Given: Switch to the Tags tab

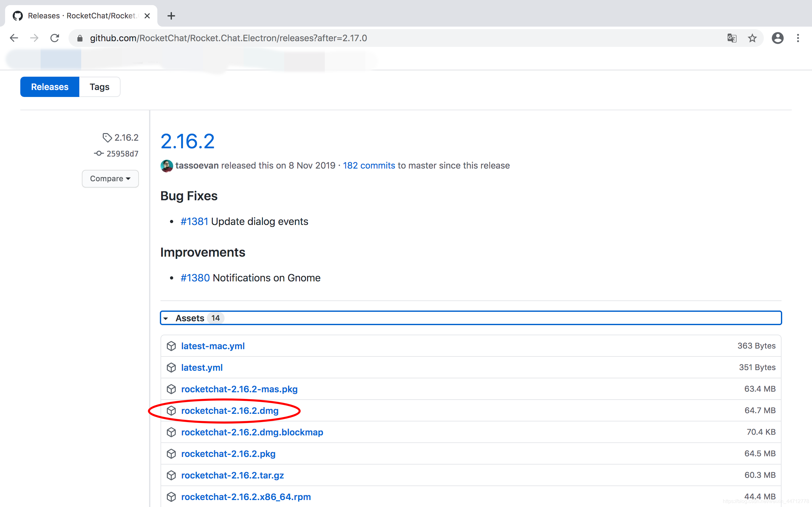Looking at the screenshot, I should point(99,87).
